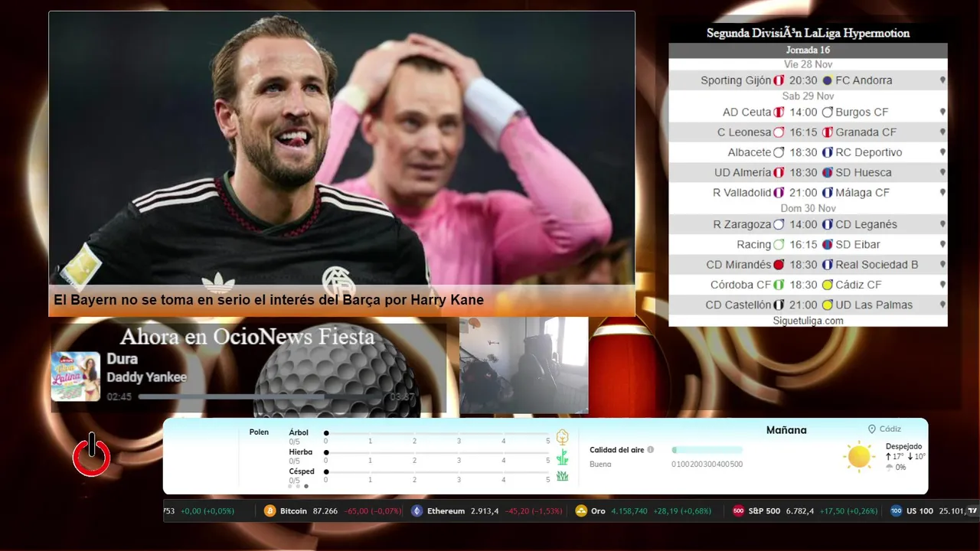Click the CD Mirandés team crest
Viewport: 980px width, 551px height.
pyautogui.click(x=779, y=265)
